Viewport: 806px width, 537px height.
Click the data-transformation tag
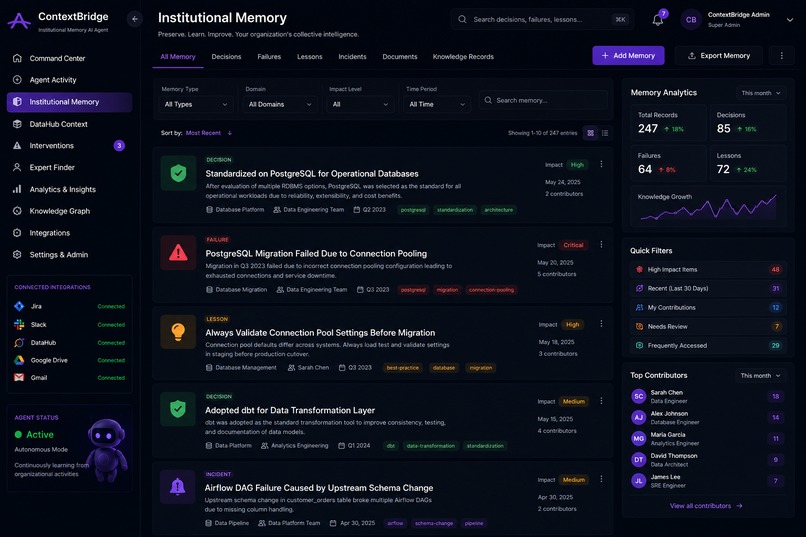pos(431,446)
